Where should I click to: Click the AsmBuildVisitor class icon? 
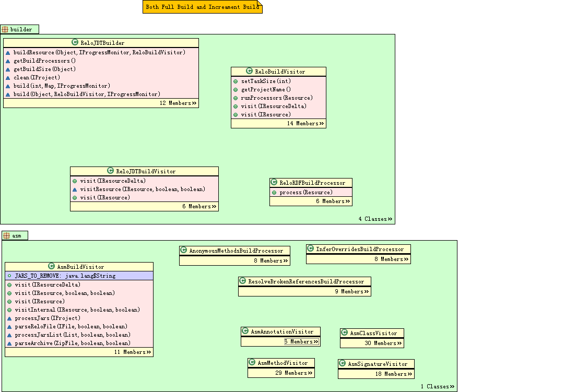51,266
